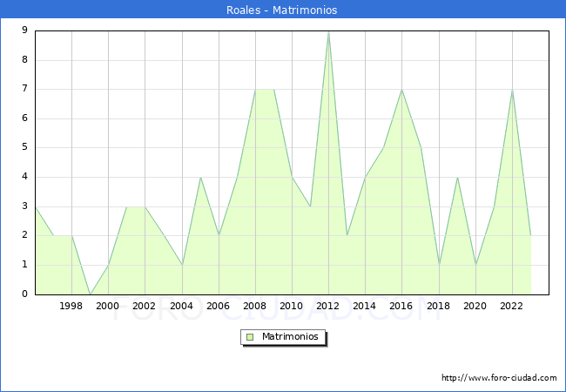The height and width of the screenshot is (392, 566).
Task: Click the 'Roales - Matrimonios' chart title
Action: click(281, 10)
